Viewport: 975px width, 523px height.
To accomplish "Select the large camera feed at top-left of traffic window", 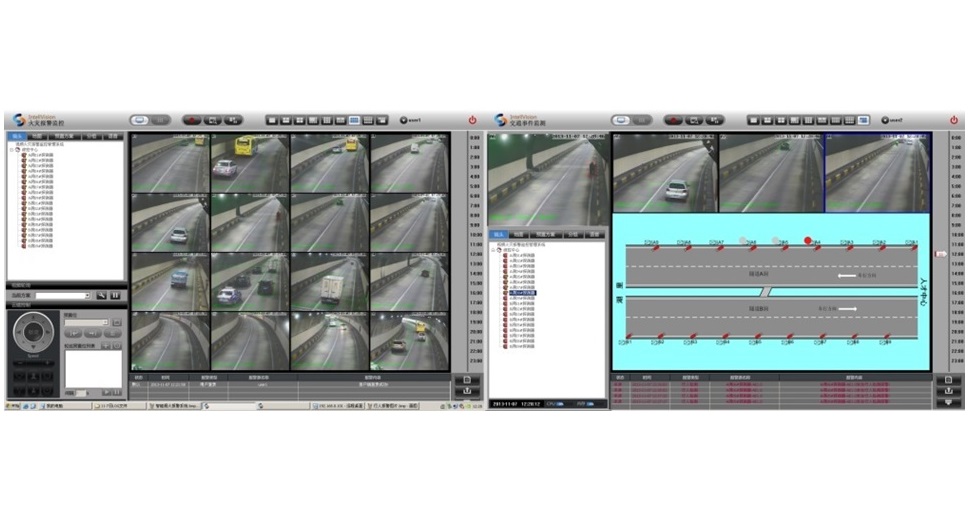I will click(548, 179).
